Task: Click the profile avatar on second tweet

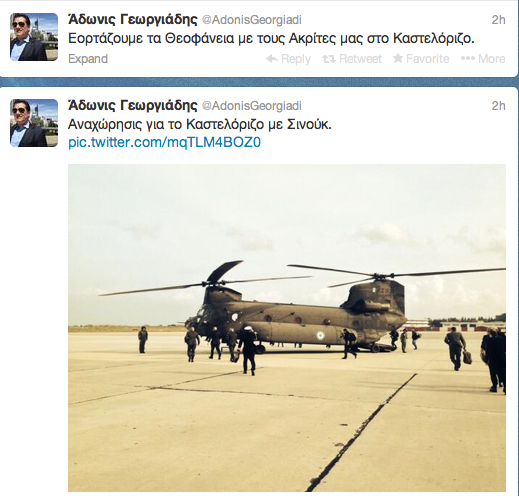Action: click(x=34, y=123)
